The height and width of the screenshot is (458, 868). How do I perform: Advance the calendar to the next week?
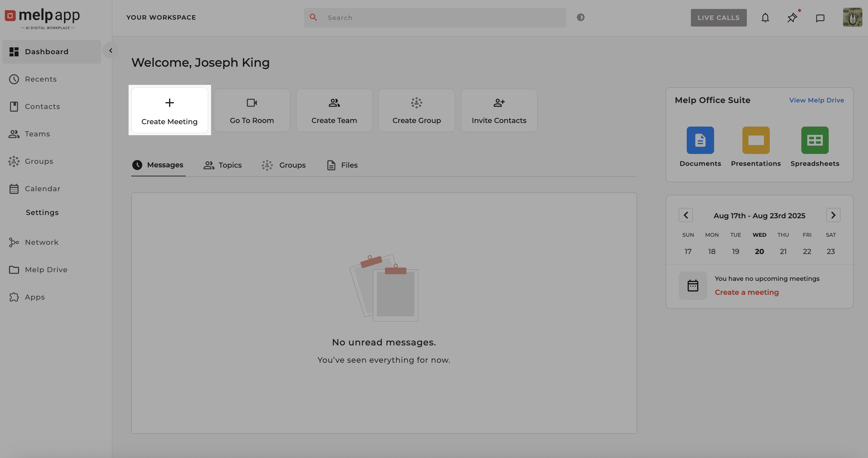(x=833, y=215)
